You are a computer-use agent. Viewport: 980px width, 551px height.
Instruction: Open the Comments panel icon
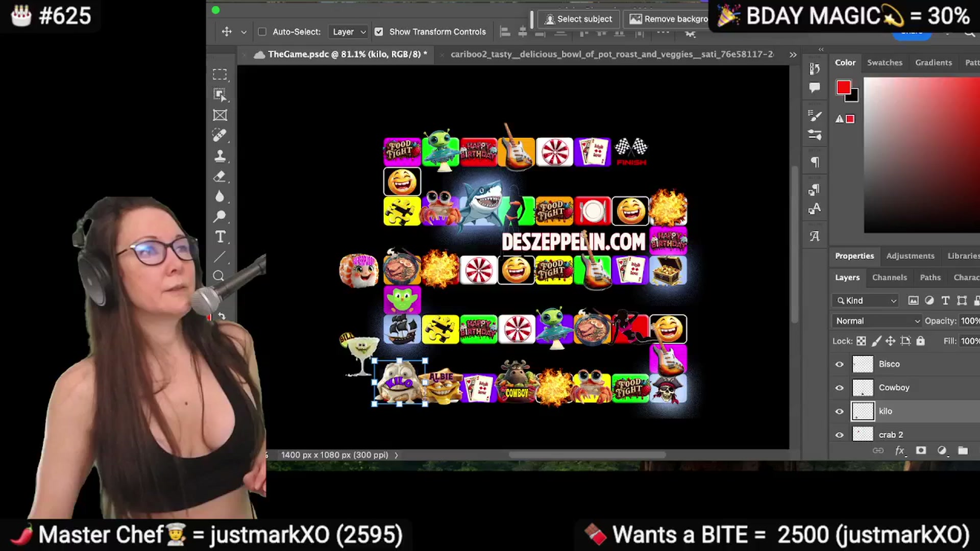point(815,88)
